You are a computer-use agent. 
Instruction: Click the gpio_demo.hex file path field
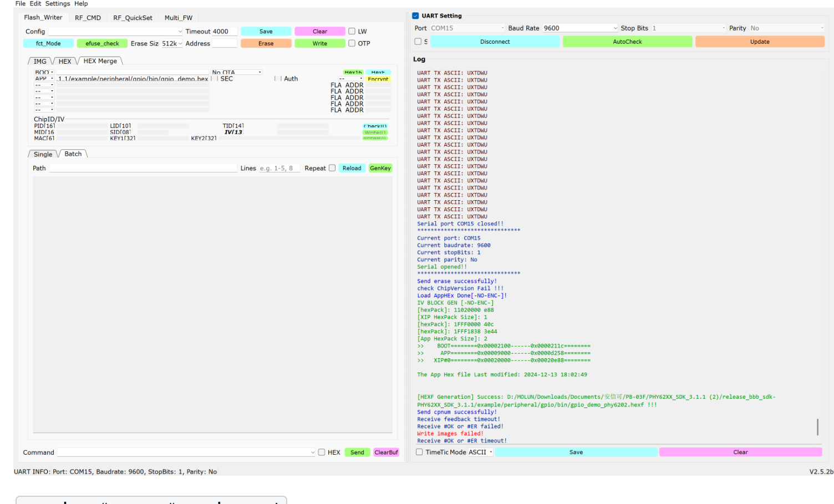[x=133, y=79]
